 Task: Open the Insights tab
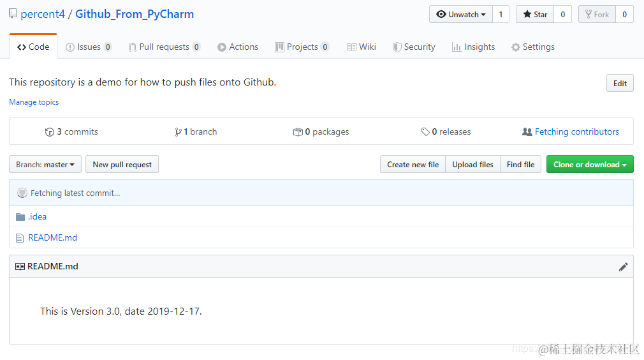(474, 47)
